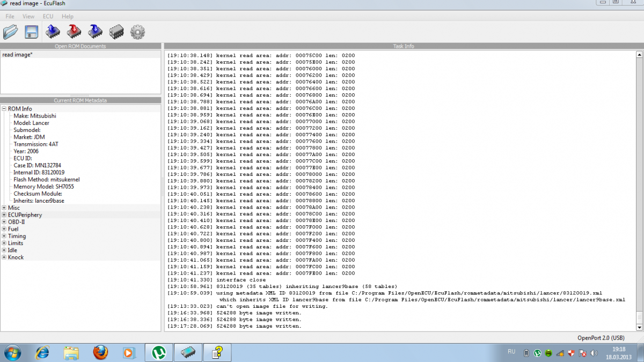The width and height of the screenshot is (644, 362).
Task: Click the Task Info scrollbar up arrow
Action: pos(639,54)
